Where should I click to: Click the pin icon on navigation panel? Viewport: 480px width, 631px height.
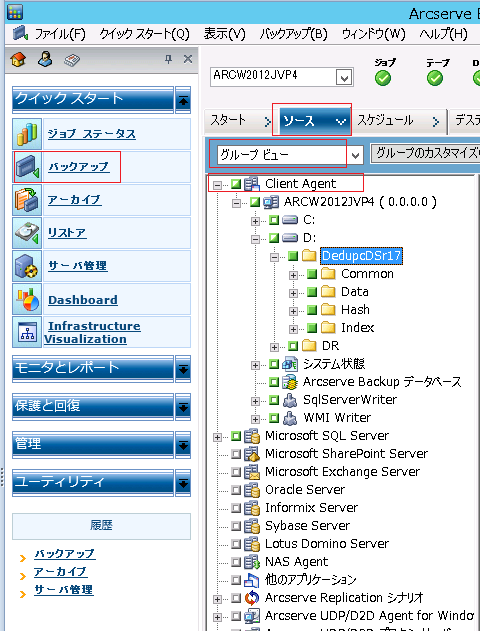(x=168, y=60)
